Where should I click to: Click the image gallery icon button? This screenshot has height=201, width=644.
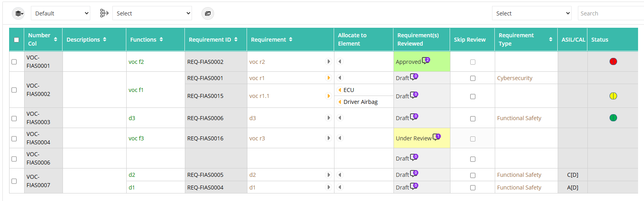208,13
